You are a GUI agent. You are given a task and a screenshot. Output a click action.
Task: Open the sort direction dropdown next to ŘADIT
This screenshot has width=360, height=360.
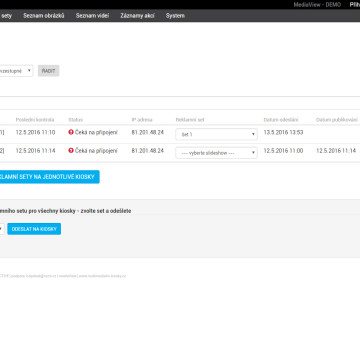tap(16, 71)
